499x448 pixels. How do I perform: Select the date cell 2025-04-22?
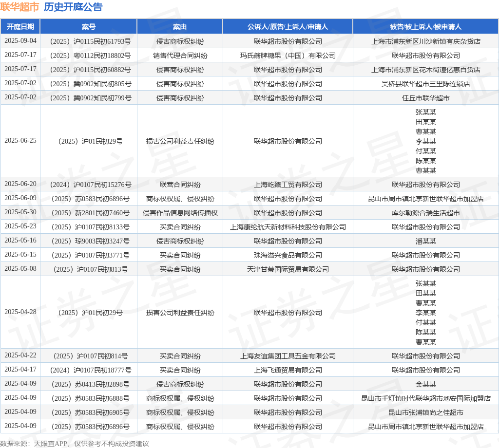[20, 355]
